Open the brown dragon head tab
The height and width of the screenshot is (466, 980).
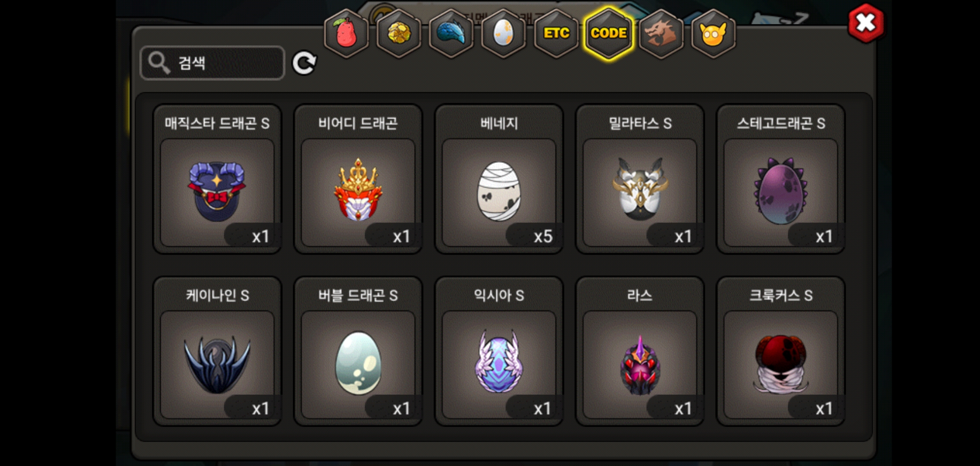click(x=661, y=33)
